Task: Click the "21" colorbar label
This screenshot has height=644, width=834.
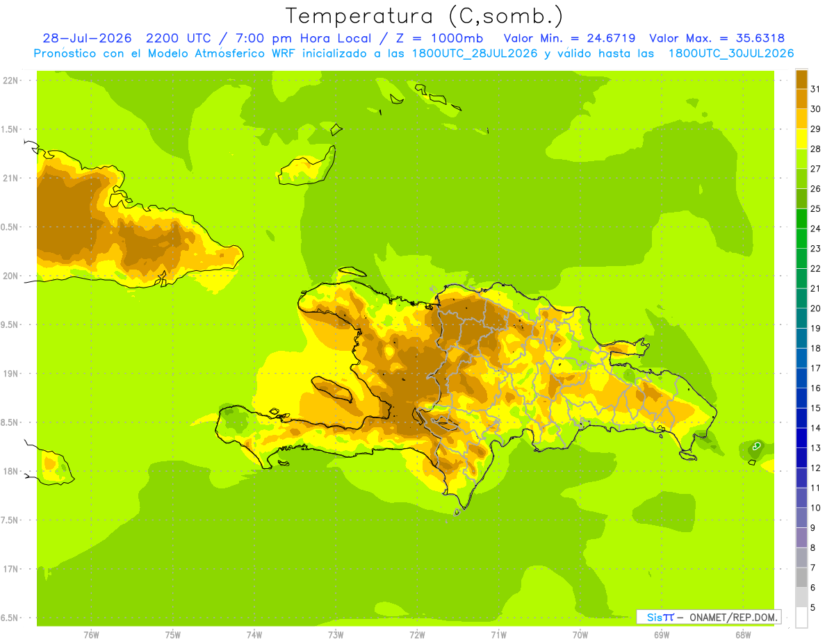Action: pos(815,288)
